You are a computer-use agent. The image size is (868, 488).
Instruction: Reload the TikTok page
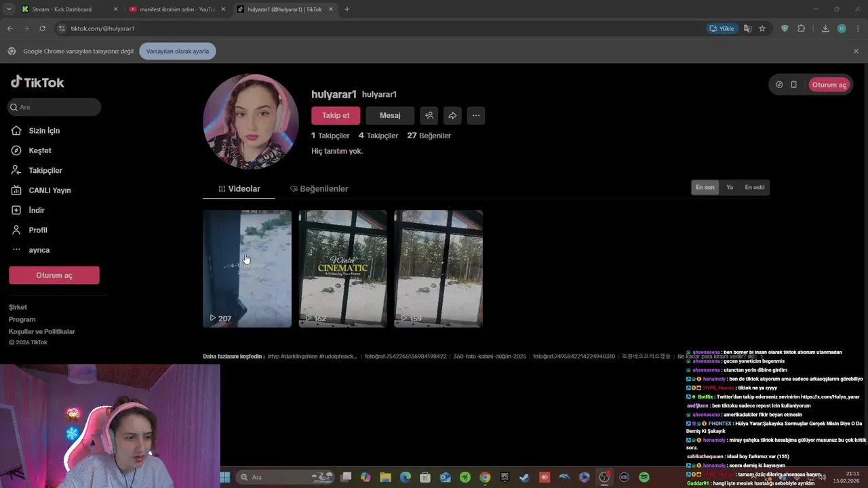pos(42,28)
